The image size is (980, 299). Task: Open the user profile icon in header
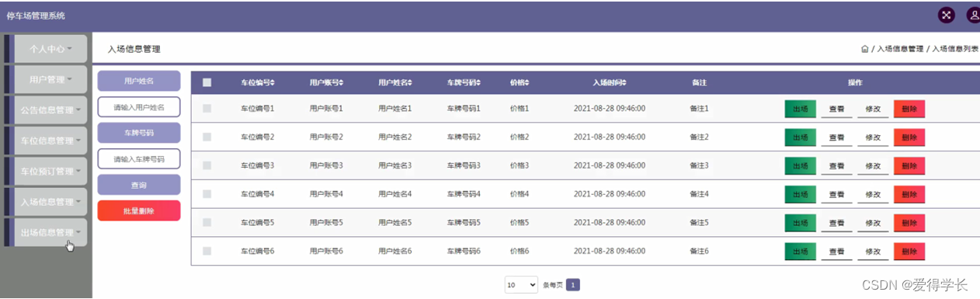(973, 15)
